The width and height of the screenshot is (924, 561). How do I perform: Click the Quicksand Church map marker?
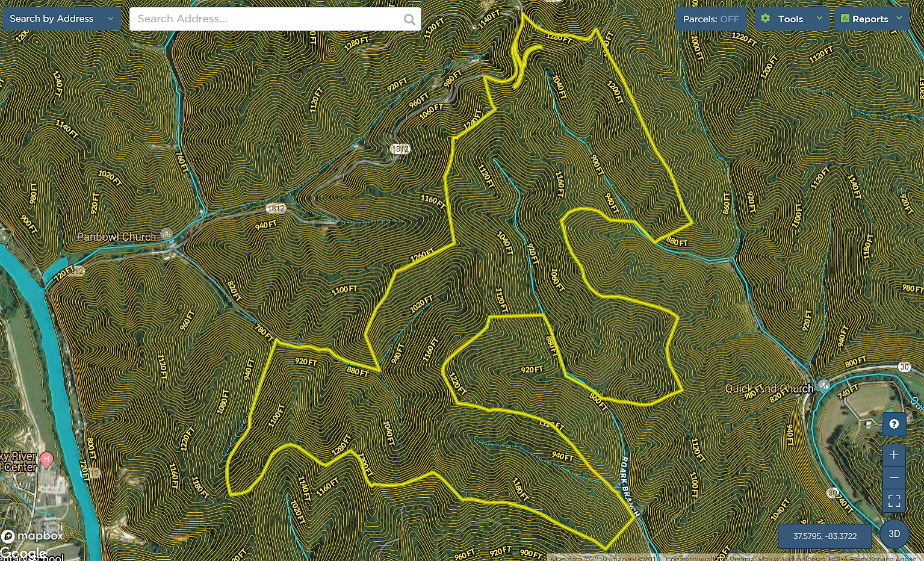coord(823,384)
